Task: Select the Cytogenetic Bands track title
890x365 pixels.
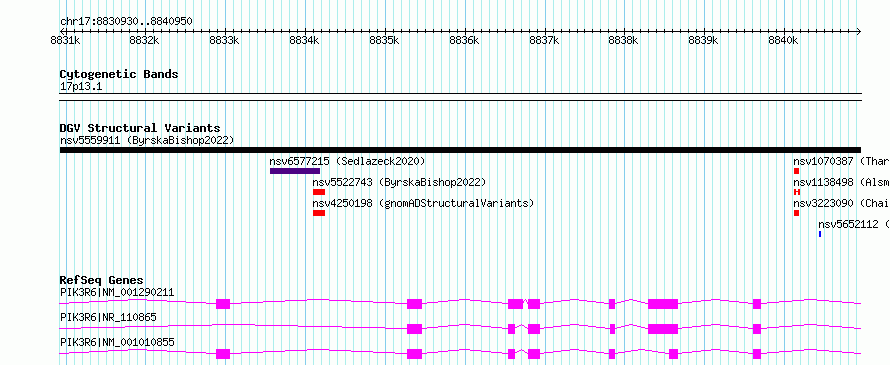Action: [119, 74]
